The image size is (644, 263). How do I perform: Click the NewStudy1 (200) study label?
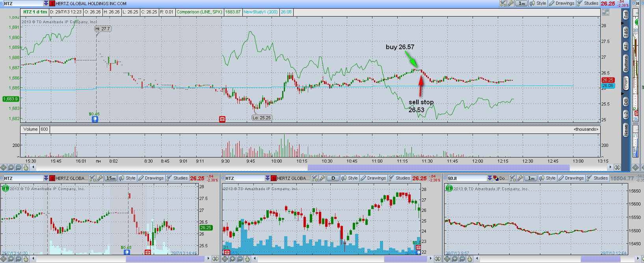261,12
